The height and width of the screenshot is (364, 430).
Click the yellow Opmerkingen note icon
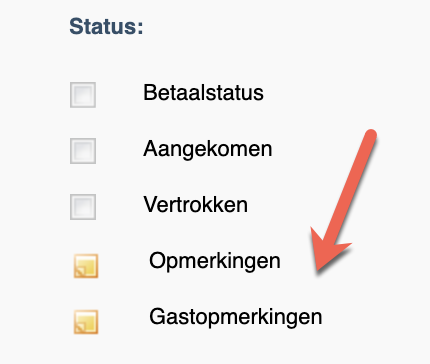[x=86, y=266]
